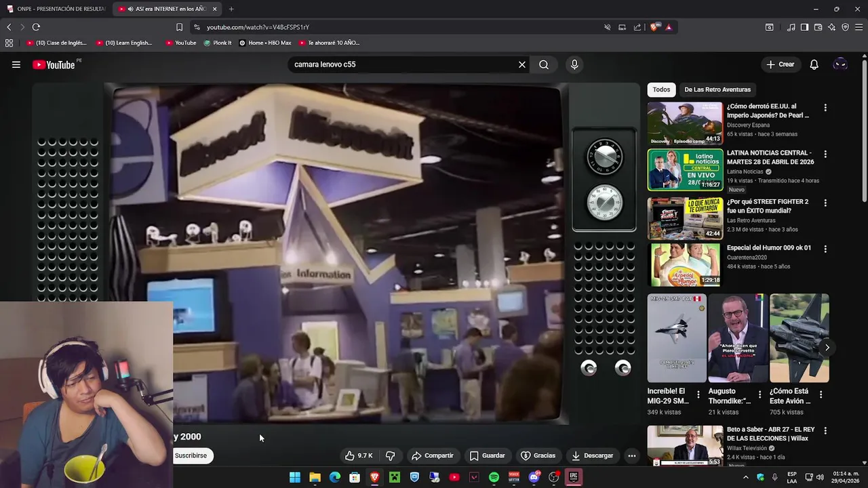Dislike the video
Viewport: 868px width, 488px height.
coord(390,455)
